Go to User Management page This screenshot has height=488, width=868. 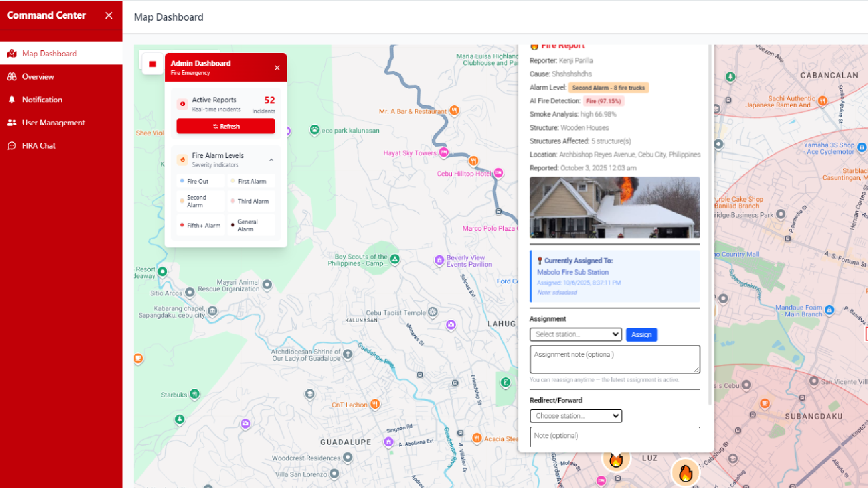click(x=53, y=123)
